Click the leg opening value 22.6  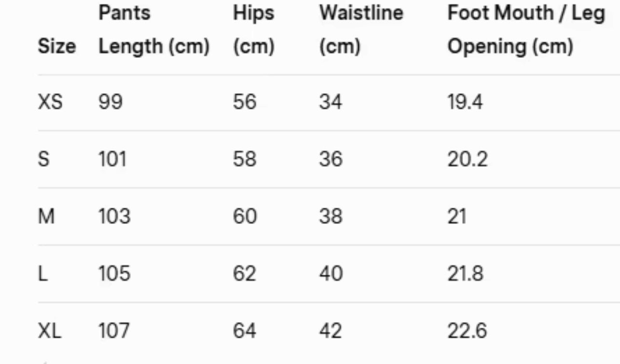tap(467, 331)
